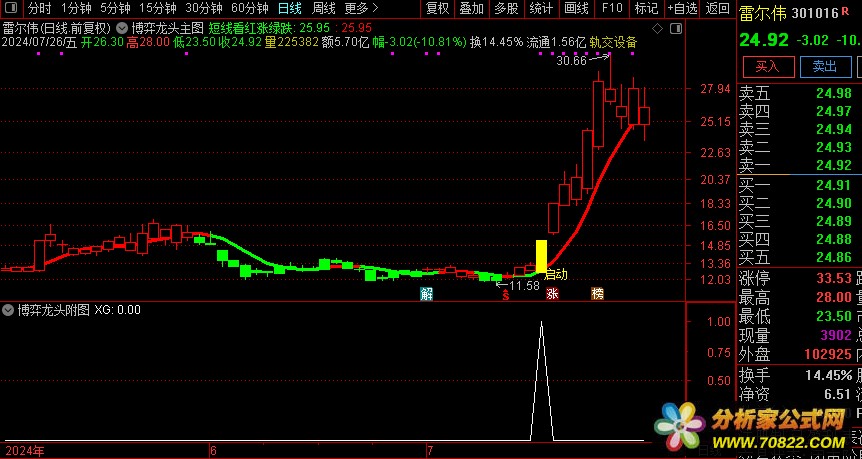Select the 买四 order row at 24.88

pyautogui.click(x=799, y=239)
